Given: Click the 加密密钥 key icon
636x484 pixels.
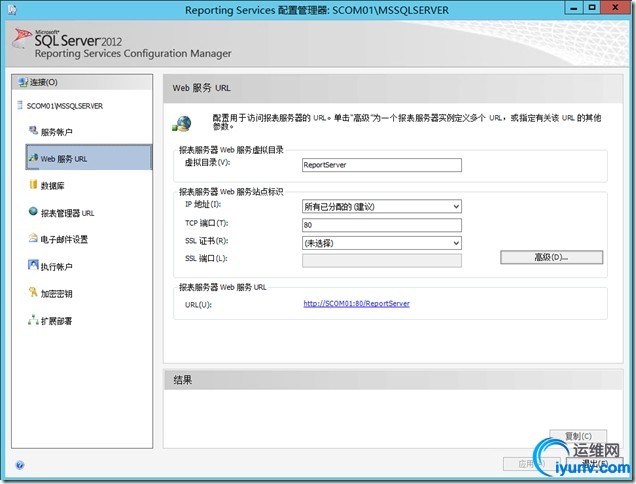Looking at the screenshot, I should pos(33,292).
